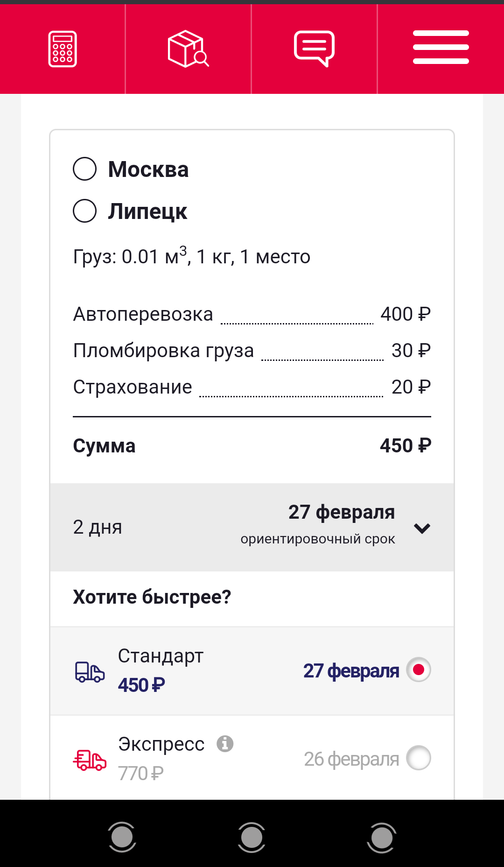Select the Москва radio button
Screen dimensions: 504x867
(85, 169)
